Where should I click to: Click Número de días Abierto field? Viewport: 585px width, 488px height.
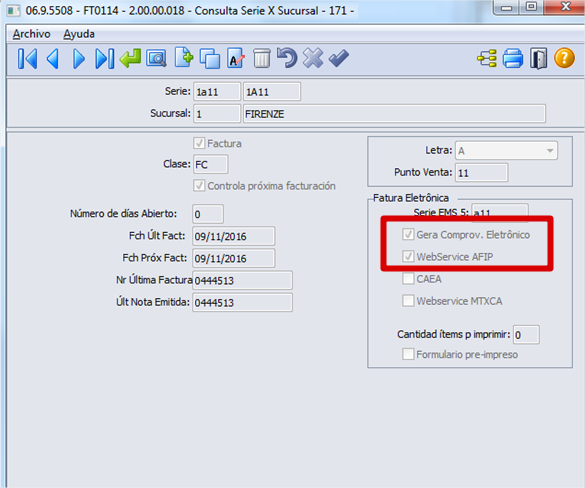[208, 214]
